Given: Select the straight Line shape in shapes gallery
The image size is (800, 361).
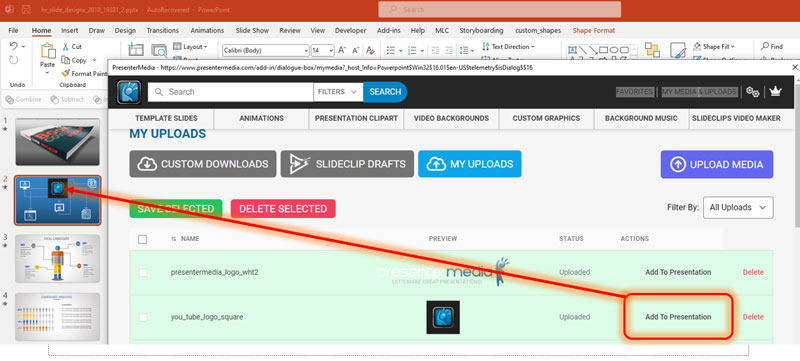Looking at the screenshot, I should point(583,50).
